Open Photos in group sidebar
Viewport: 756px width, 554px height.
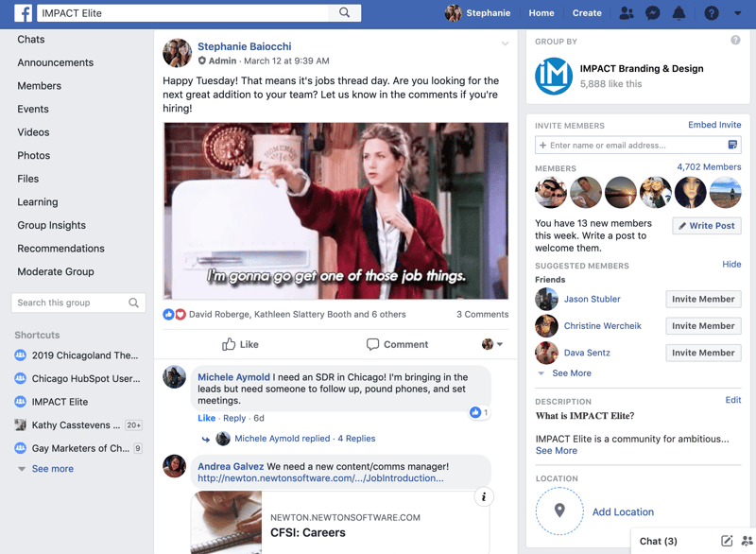[34, 155]
